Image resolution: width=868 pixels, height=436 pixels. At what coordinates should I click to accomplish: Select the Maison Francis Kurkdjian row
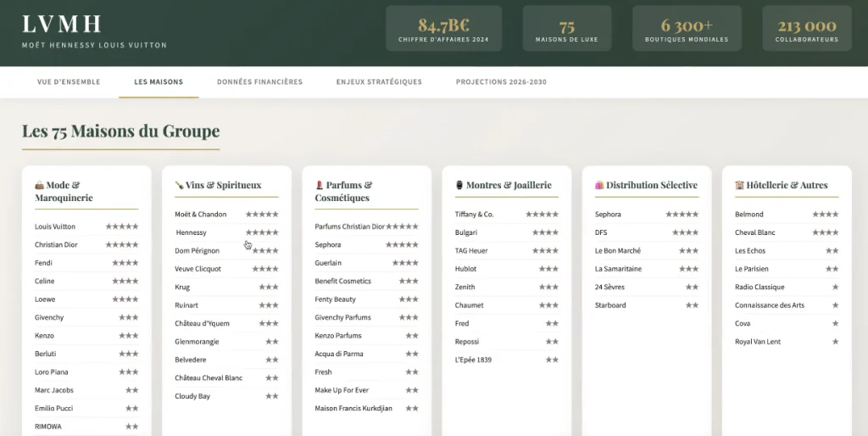pyautogui.click(x=366, y=408)
